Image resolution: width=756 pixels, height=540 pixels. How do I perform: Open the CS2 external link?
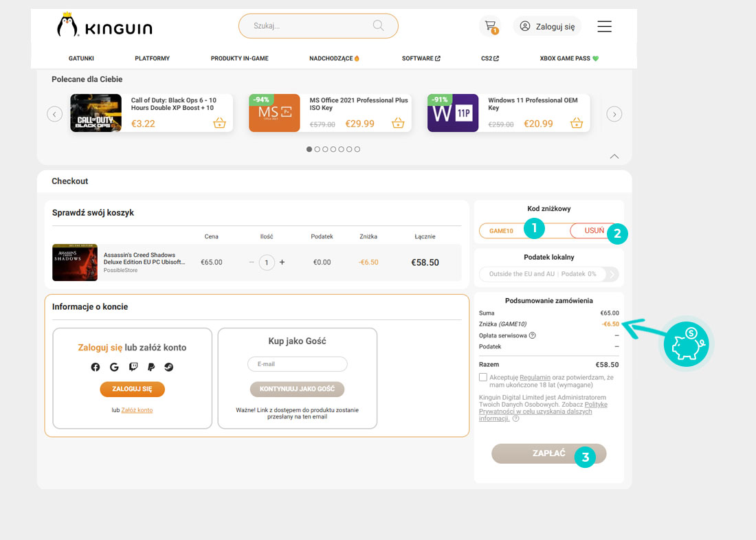(490, 58)
